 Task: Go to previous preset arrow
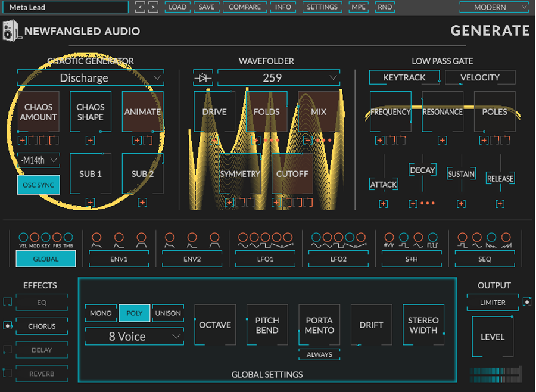[x=140, y=7]
